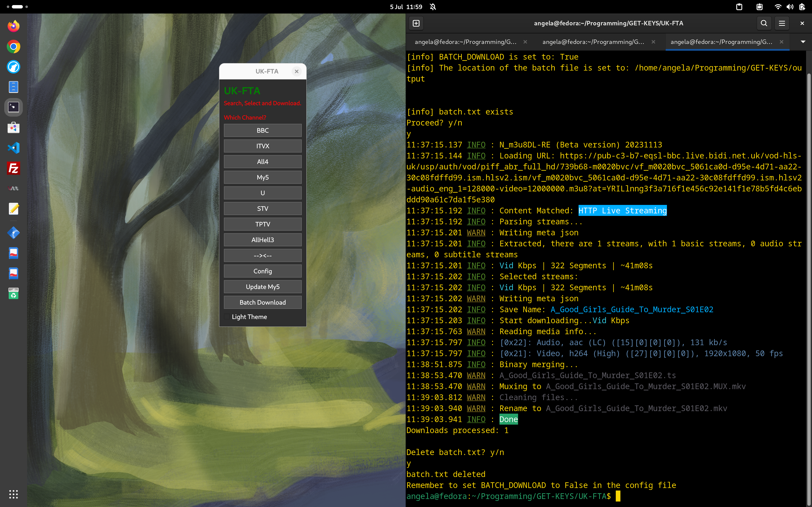Open the clock and calendar menu

click(x=406, y=7)
